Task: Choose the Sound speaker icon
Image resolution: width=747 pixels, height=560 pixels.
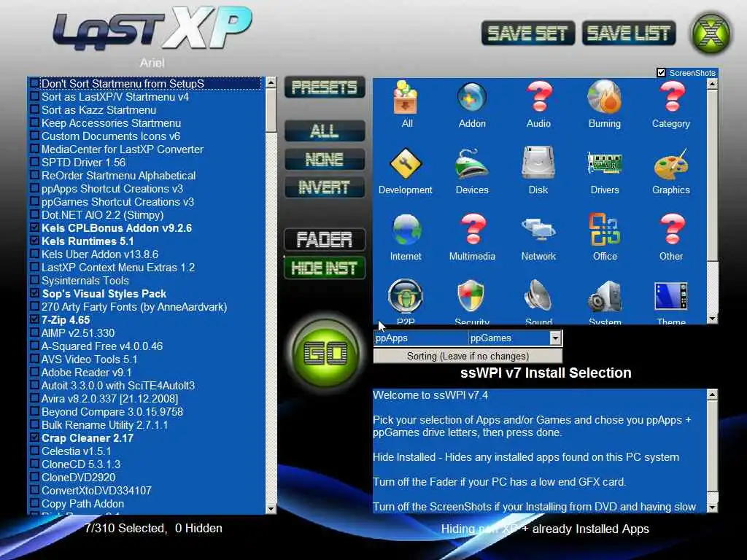Action: pyautogui.click(x=538, y=296)
